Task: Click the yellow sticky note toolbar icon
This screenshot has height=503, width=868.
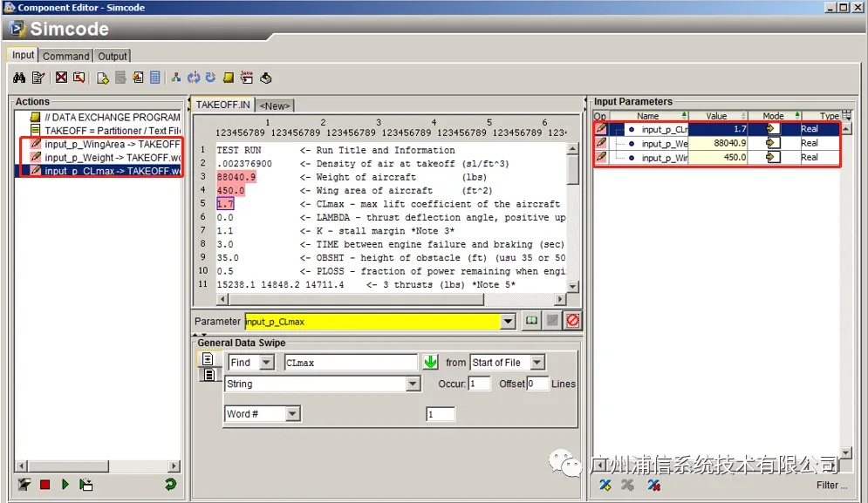Action: 228,78
